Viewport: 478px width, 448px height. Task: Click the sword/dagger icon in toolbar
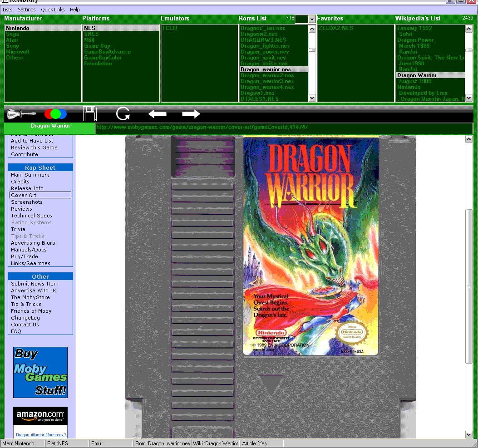(x=21, y=114)
